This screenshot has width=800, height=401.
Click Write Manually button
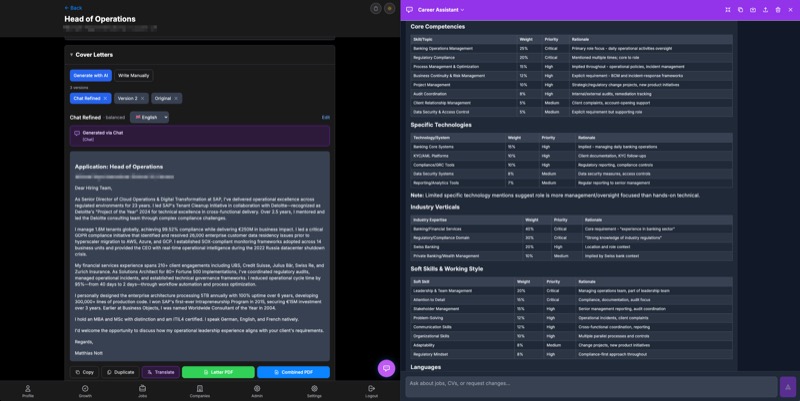click(134, 76)
